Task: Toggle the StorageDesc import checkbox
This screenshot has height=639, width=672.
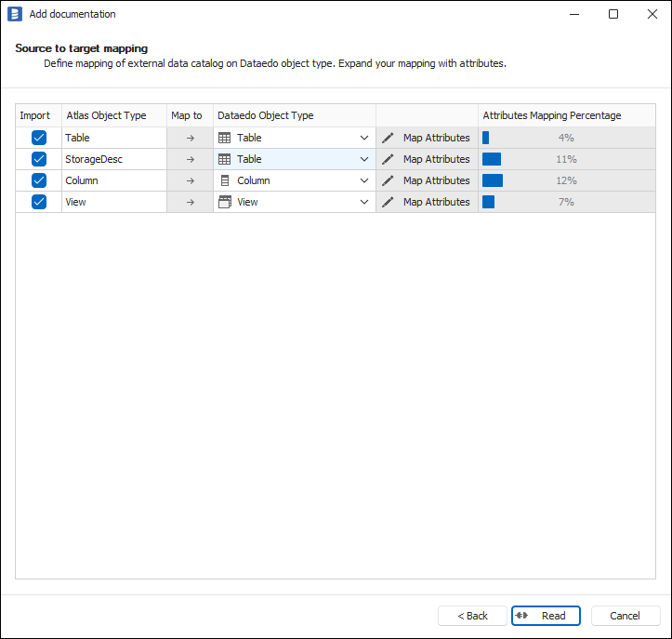Action: [39, 159]
